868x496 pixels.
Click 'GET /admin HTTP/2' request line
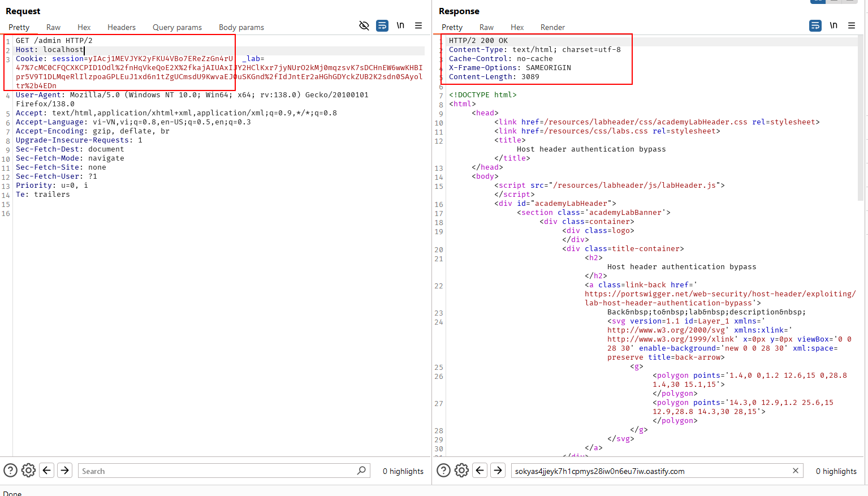(x=54, y=41)
